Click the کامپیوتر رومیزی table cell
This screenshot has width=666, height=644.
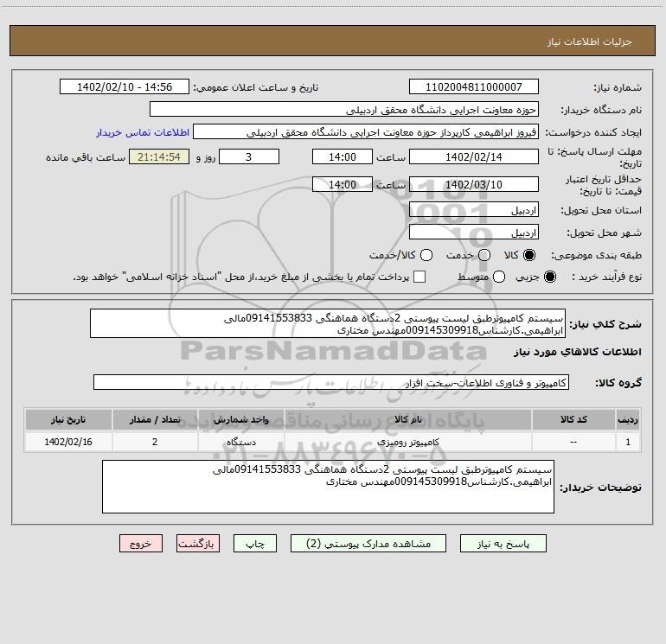point(407,442)
